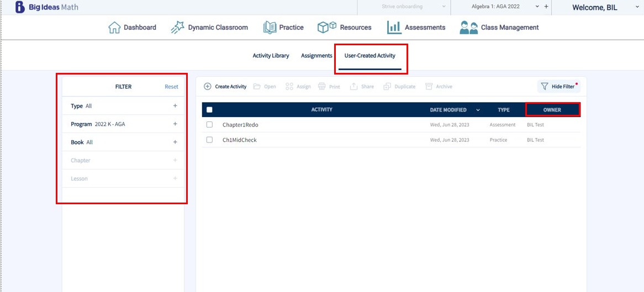Click the Duplicate icon
The image size is (644, 292).
coord(387,87)
